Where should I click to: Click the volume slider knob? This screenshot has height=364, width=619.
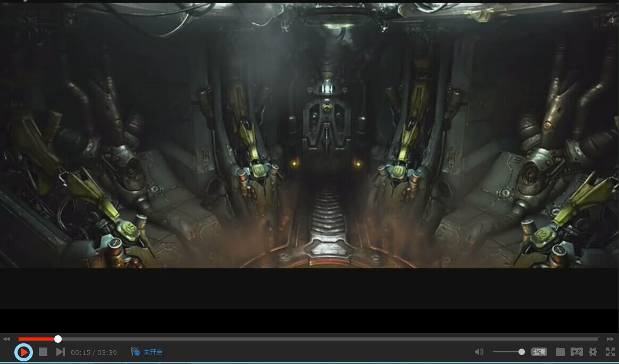522,352
